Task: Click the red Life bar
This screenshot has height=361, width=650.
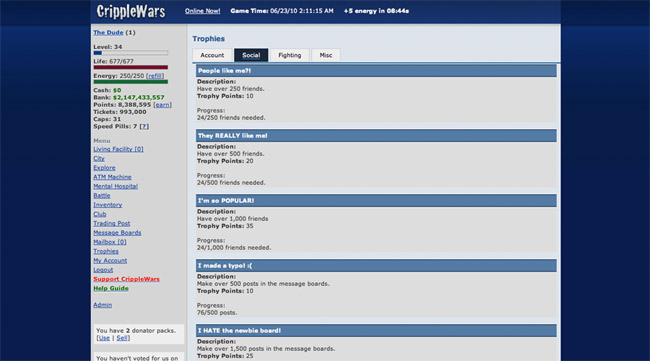Action: (131, 67)
